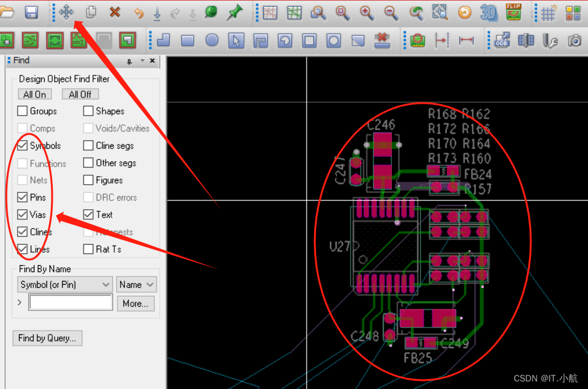
Task: Enable the Rat Ts checkbox
Action: pos(88,249)
